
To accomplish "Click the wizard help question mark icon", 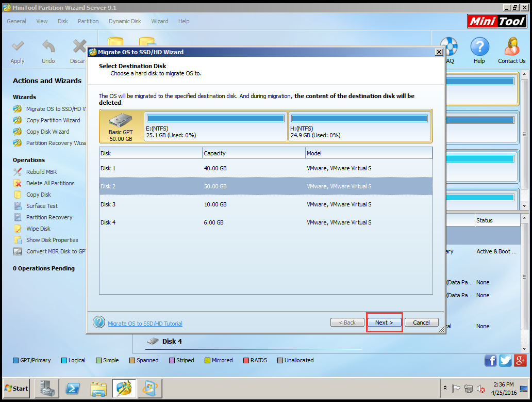I will (99, 322).
